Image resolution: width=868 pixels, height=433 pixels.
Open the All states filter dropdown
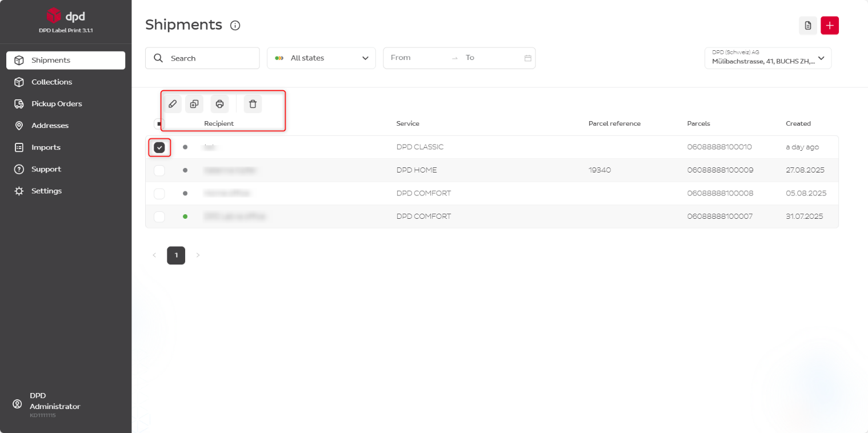coord(321,58)
